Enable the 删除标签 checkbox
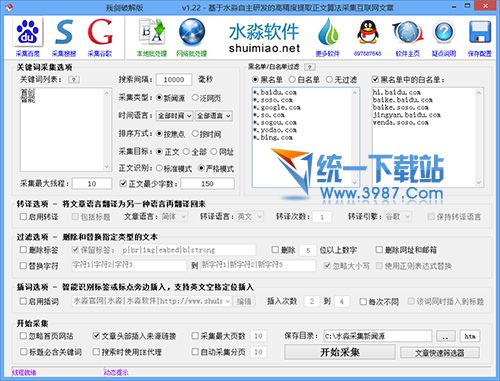This screenshot has width=500, height=381. (23, 250)
